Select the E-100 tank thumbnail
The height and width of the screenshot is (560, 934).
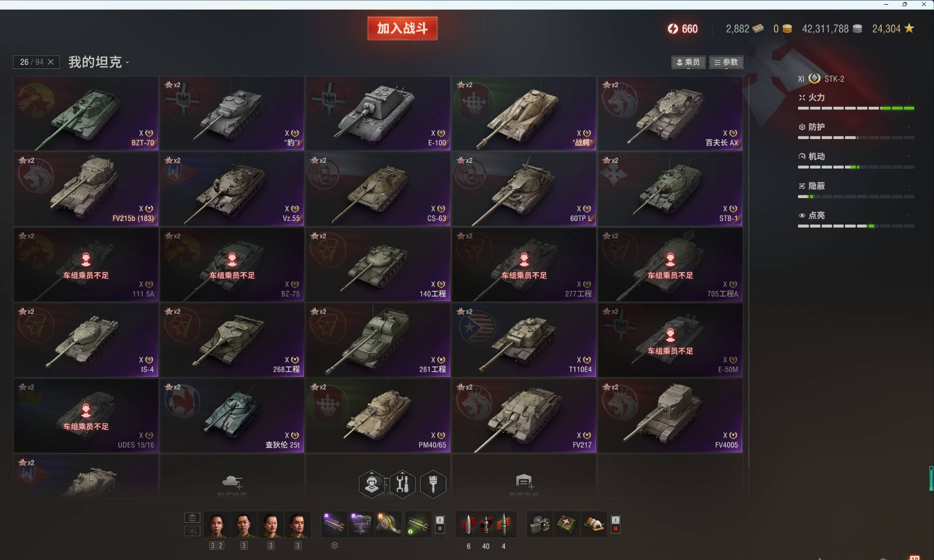tap(378, 114)
